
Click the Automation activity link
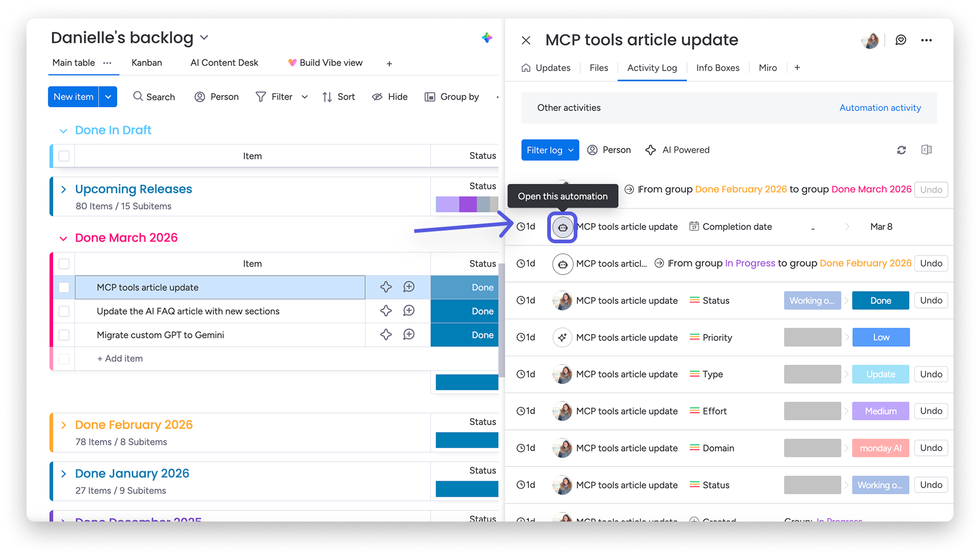click(x=880, y=108)
